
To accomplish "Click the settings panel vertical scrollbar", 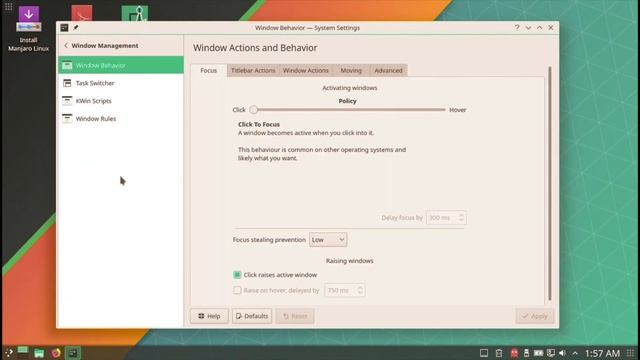I will point(549,184).
